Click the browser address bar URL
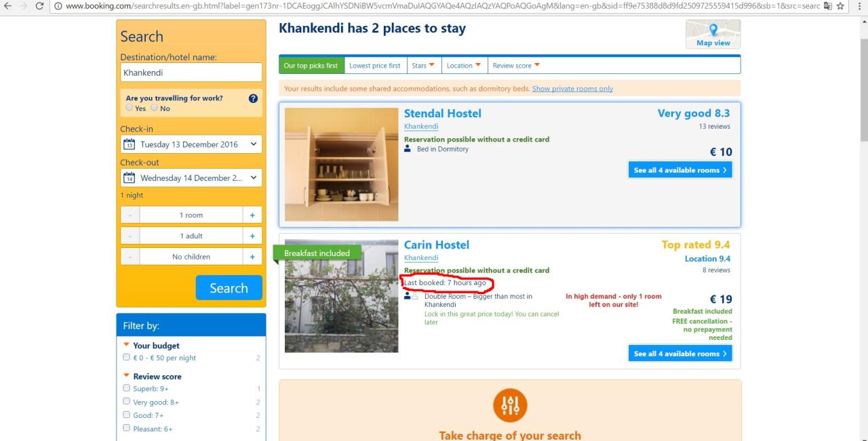 pos(441,7)
